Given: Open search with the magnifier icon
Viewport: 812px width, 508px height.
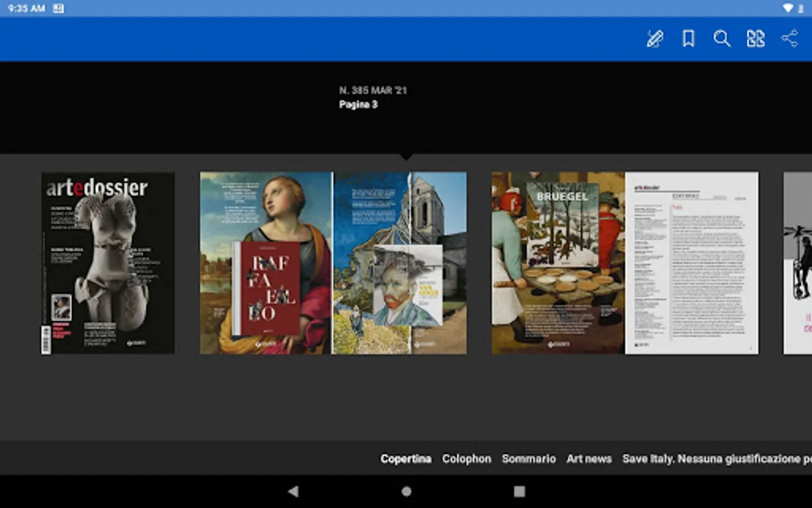Looking at the screenshot, I should (722, 38).
